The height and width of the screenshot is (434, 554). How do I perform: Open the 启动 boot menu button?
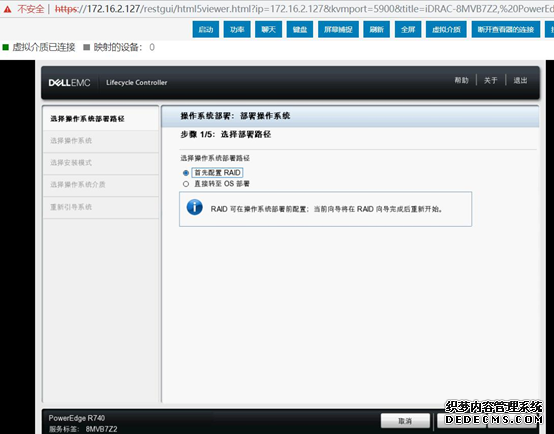pyautogui.click(x=206, y=29)
